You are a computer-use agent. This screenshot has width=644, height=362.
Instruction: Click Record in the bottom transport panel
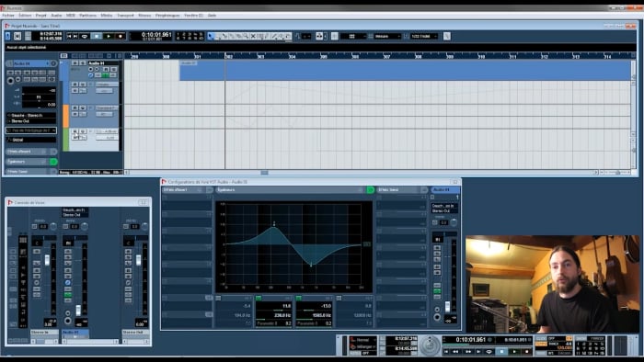click(x=527, y=351)
